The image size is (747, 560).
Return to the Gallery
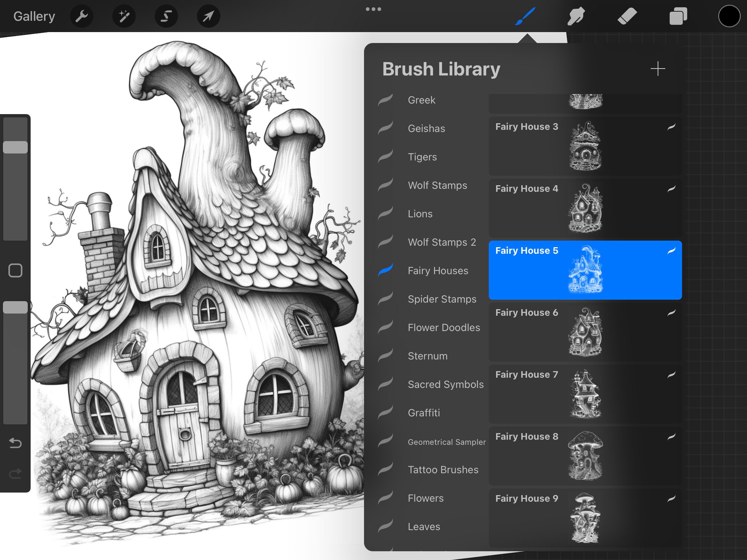[34, 16]
